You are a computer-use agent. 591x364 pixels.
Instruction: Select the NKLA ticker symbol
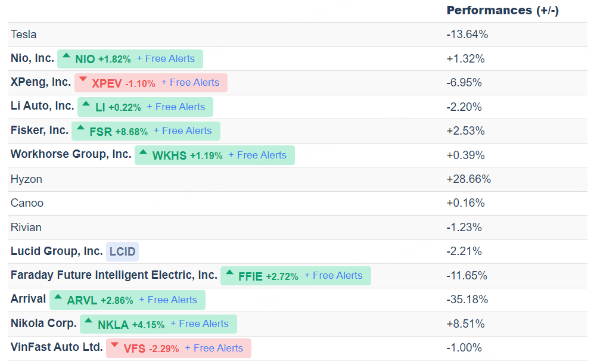coord(113,325)
